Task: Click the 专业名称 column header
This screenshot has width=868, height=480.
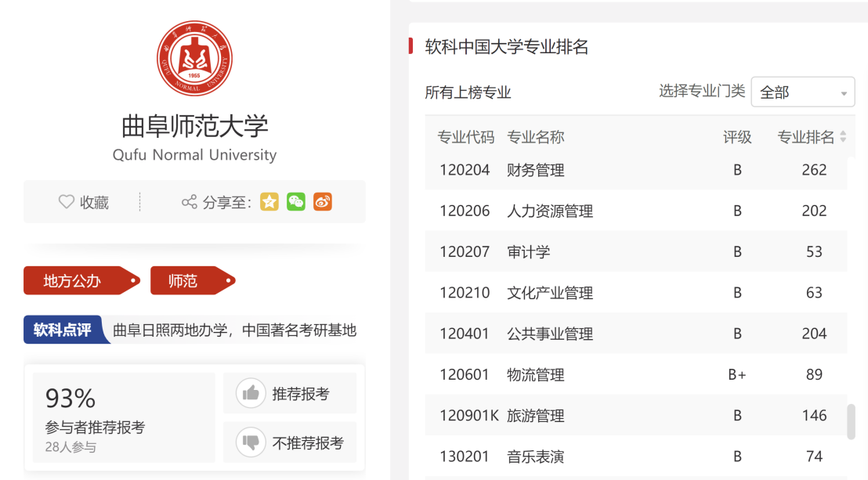Action: click(537, 136)
